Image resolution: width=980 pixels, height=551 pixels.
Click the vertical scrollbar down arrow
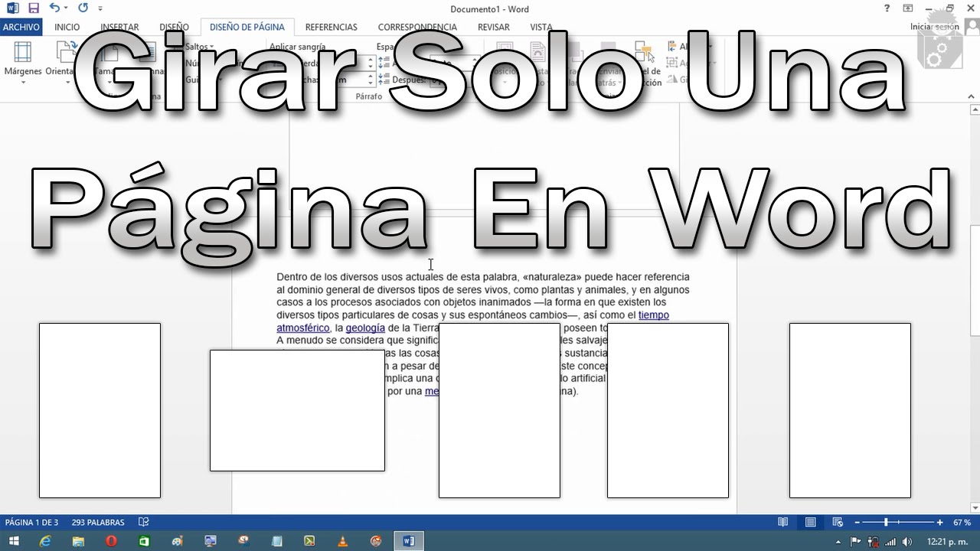click(x=975, y=507)
